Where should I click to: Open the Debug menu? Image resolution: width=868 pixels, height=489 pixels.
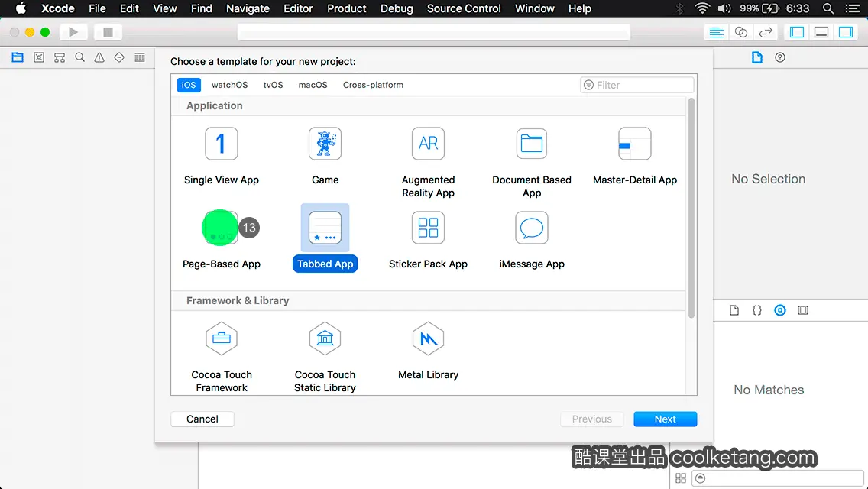click(397, 8)
